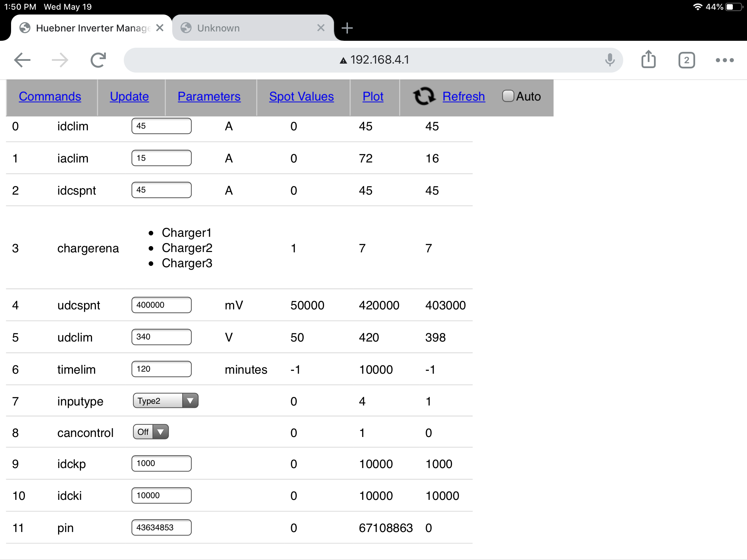
Task: Click the circular arrows refresh icon
Action: pyautogui.click(x=424, y=96)
